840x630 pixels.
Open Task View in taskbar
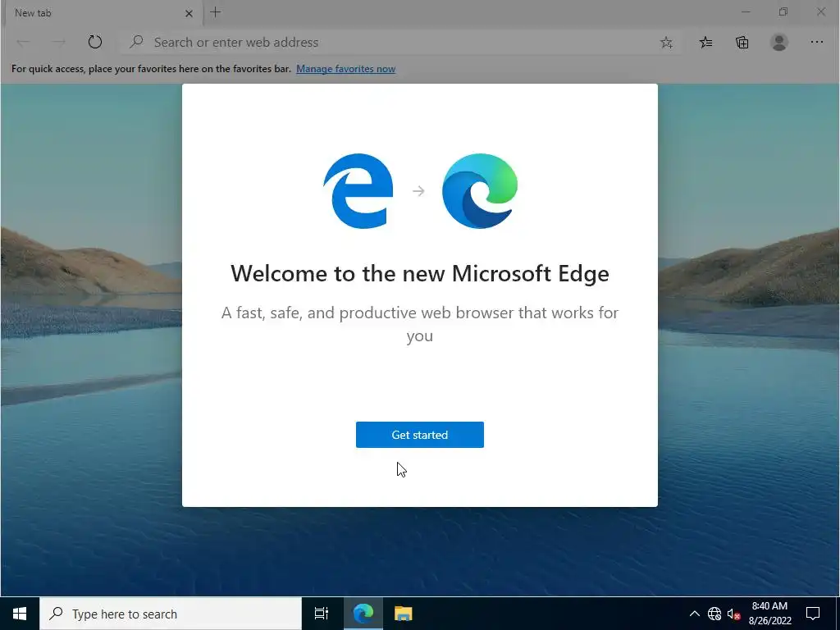pyautogui.click(x=321, y=614)
